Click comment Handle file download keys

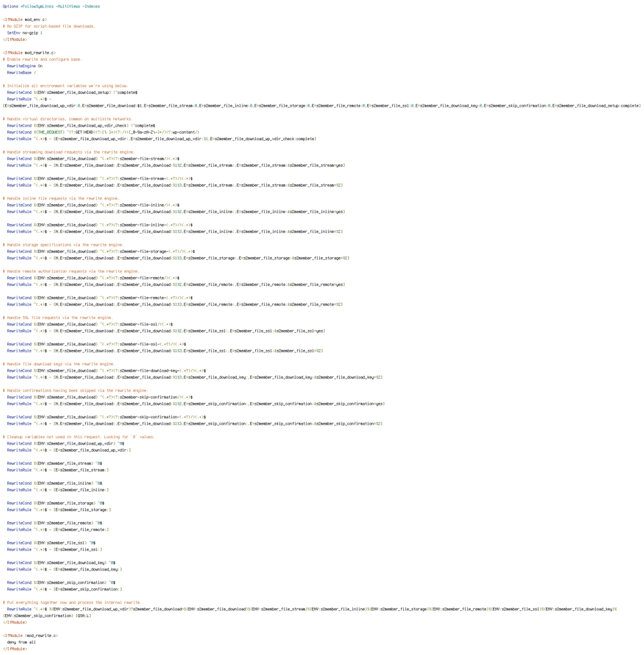coord(59,364)
